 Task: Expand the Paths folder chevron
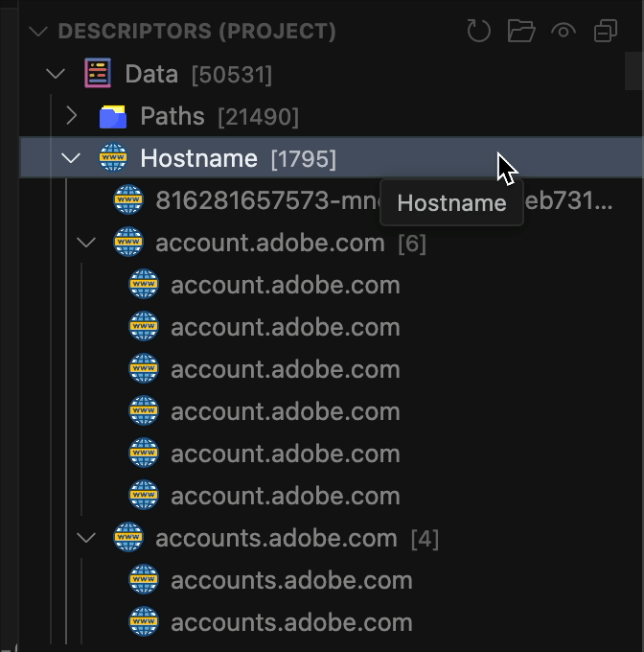tap(71, 116)
